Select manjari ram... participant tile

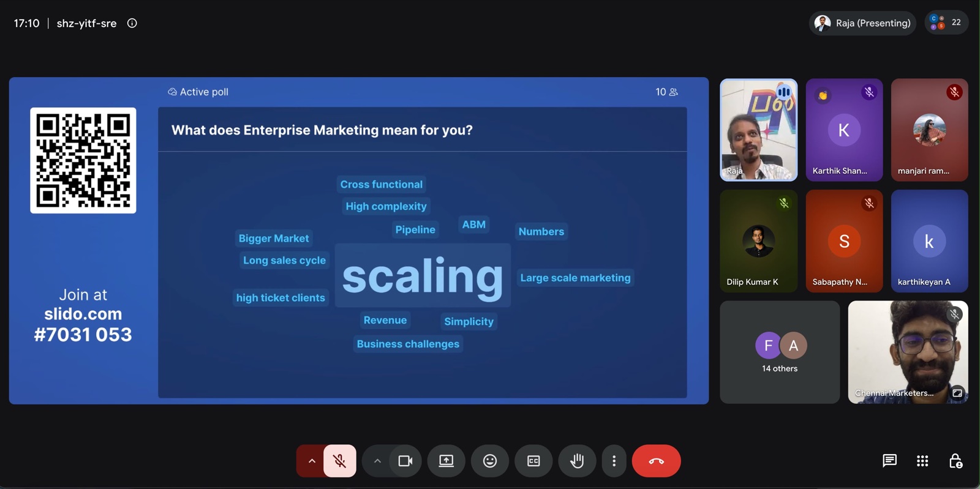[929, 130]
